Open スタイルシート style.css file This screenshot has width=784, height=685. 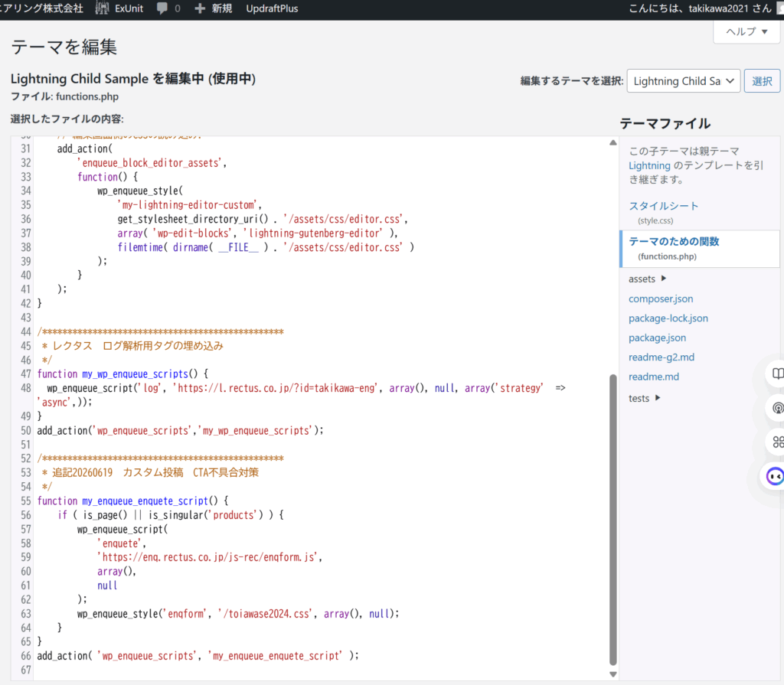click(x=663, y=206)
